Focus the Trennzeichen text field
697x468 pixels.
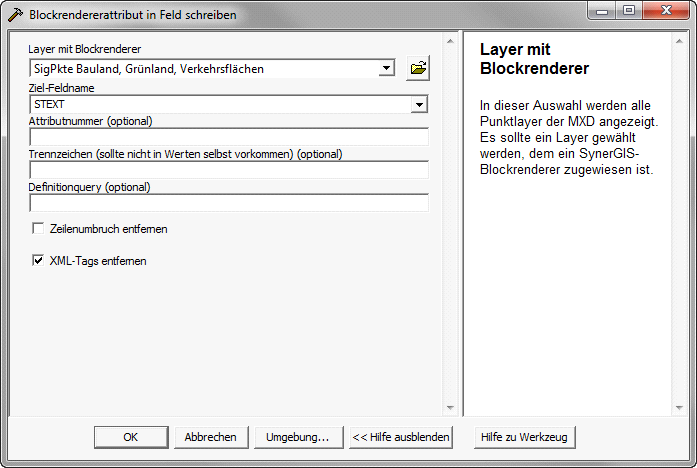tap(229, 170)
